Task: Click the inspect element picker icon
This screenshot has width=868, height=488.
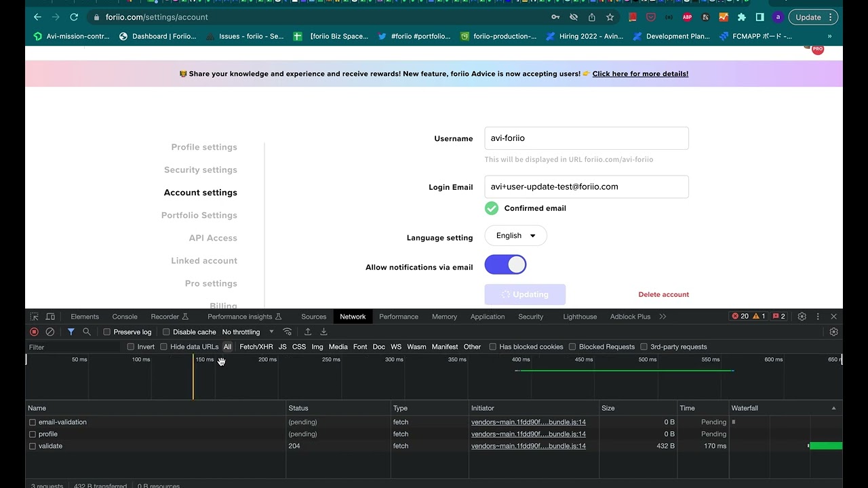Action: pos(34,317)
